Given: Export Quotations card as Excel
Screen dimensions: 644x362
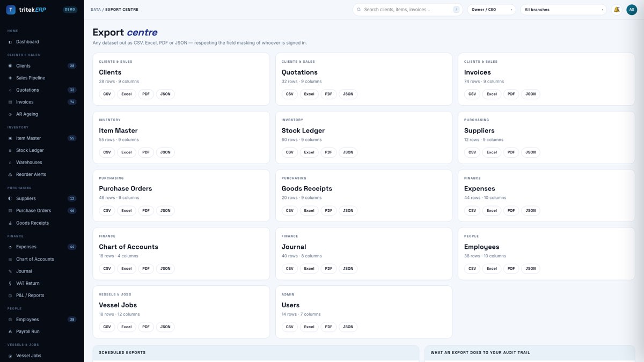Looking at the screenshot, I should click(x=309, y=94).
